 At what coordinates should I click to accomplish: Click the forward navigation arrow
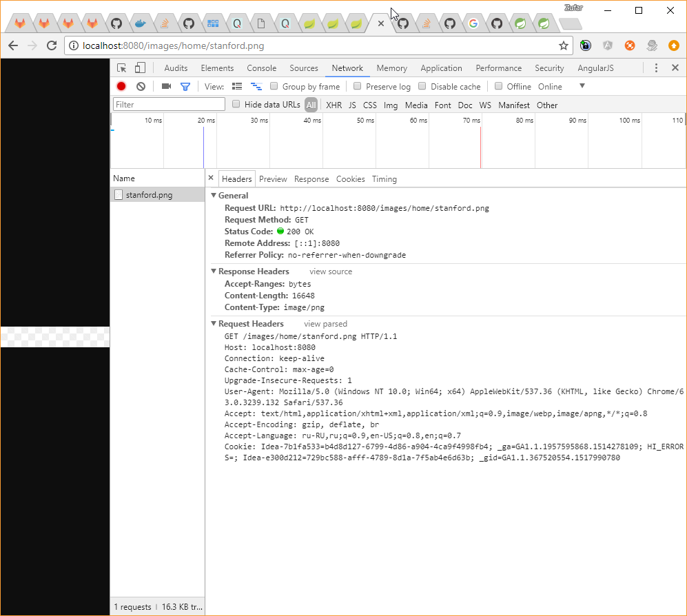32,45
